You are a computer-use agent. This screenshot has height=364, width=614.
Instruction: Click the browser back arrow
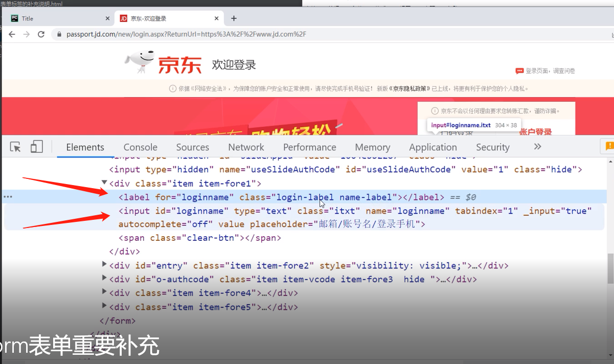click(x=12, y=34)
